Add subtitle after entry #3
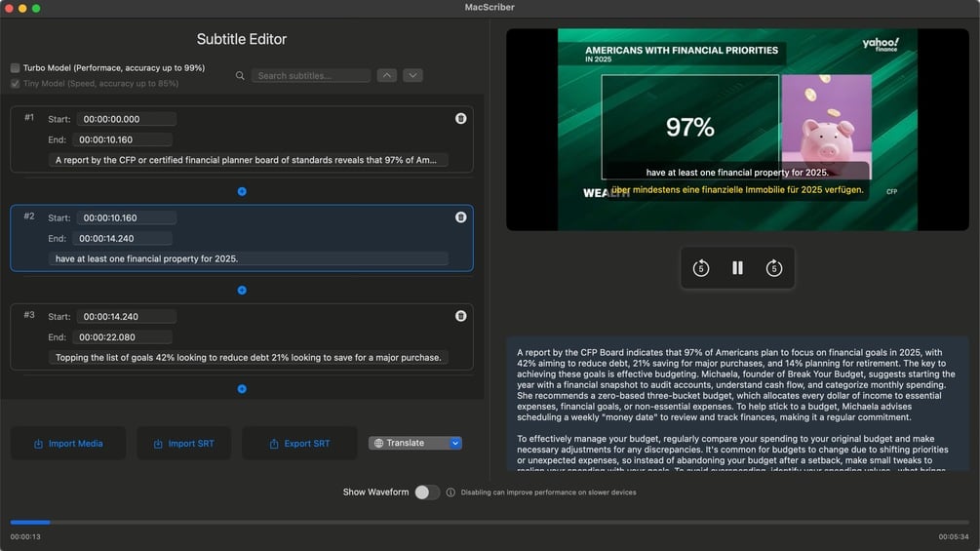The height and width of the screenshot is (551, 980). (x=242, y=389)
